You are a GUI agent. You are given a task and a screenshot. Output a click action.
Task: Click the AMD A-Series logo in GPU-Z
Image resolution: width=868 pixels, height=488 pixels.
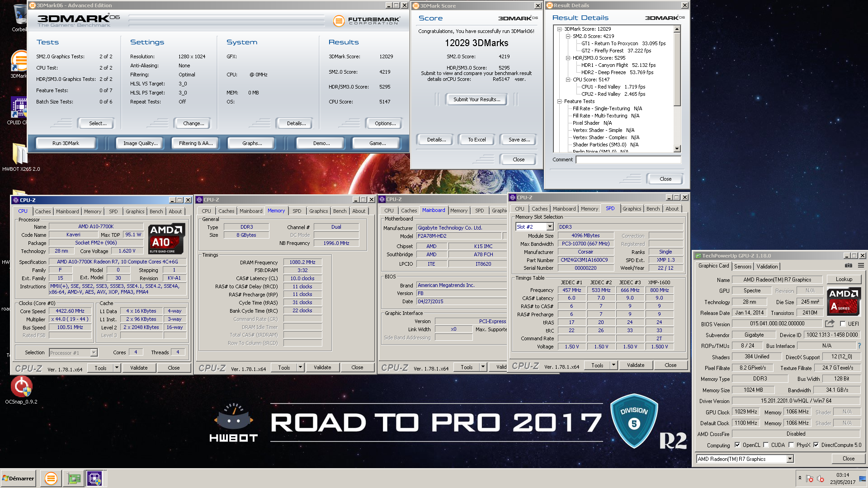click(843, 301)
